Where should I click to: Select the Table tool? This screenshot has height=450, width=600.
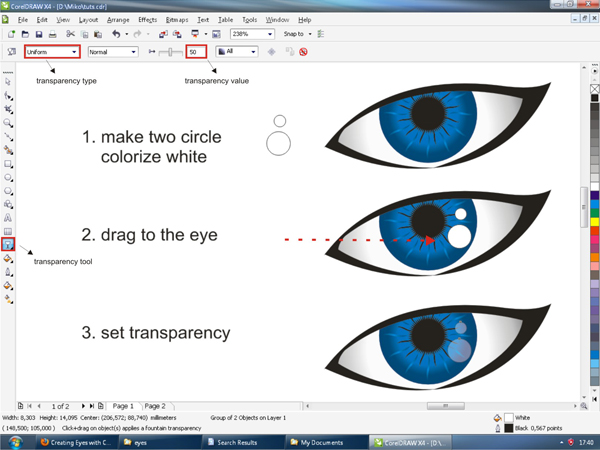click(8, 231)
